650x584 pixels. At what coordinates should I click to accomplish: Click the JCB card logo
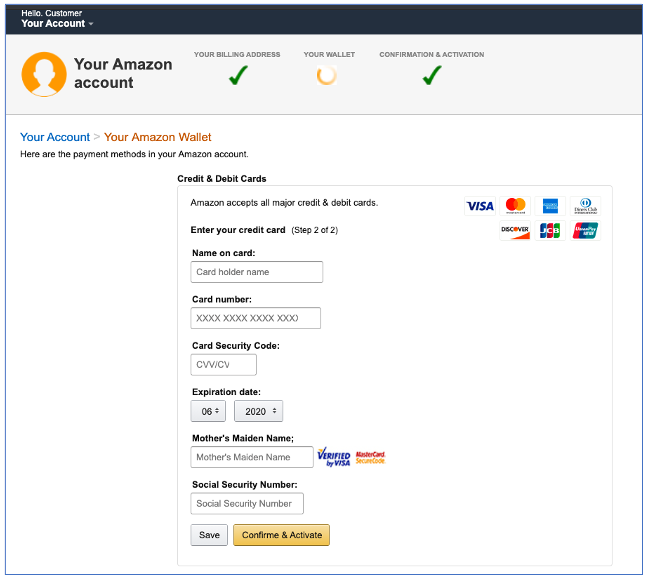click(550, 230)
